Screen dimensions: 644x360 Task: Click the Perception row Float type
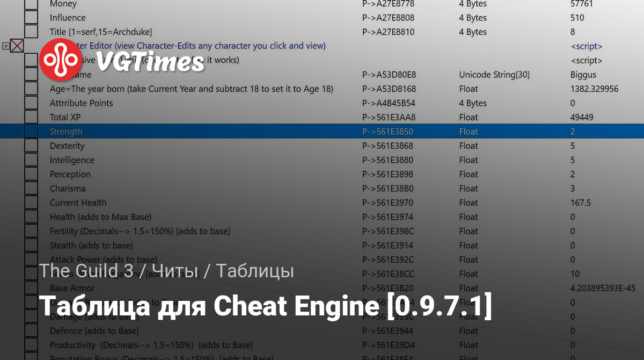pyautogui.click(x=469, y=174)
